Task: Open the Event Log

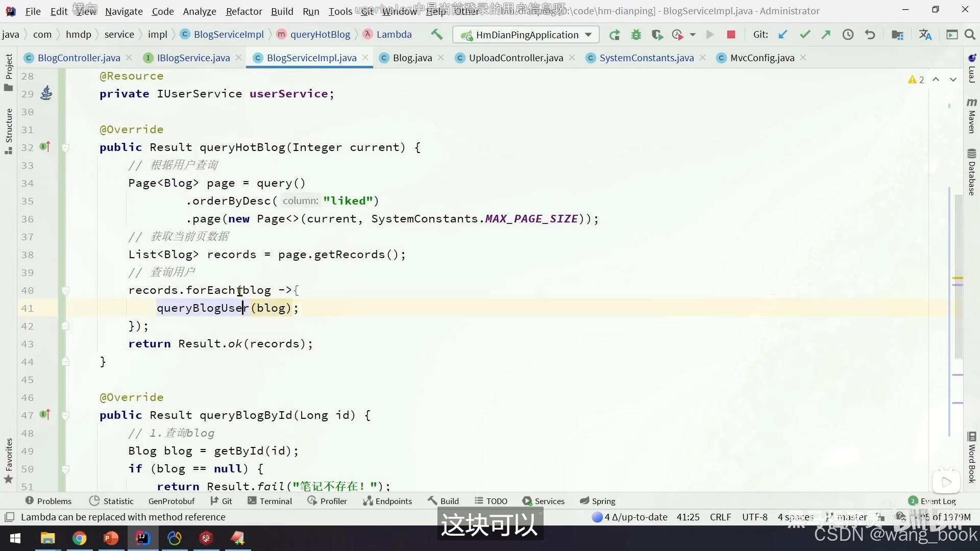Action: tap(932, 501)
